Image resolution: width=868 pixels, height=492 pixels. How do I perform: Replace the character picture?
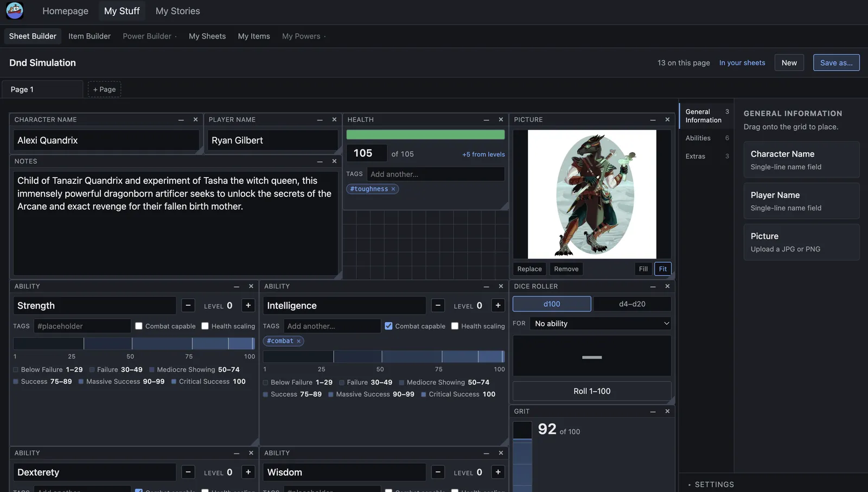click(x=529, y=269)
